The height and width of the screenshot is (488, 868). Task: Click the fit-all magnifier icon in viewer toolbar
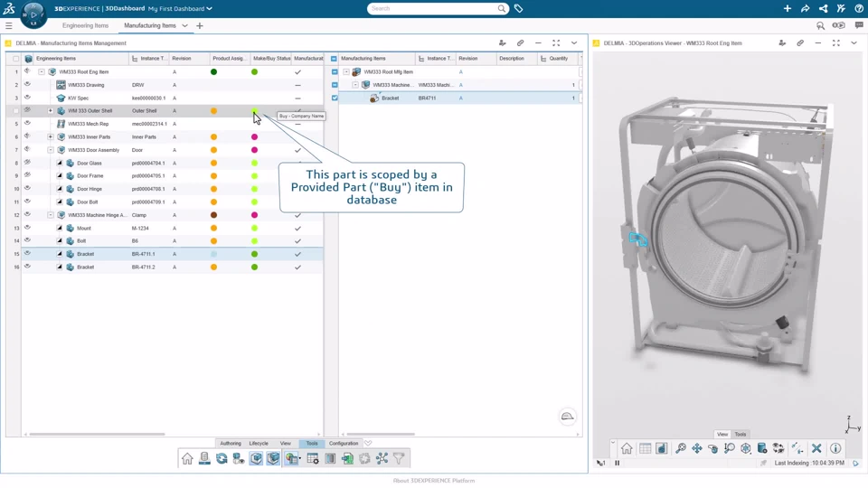point(681,449)
